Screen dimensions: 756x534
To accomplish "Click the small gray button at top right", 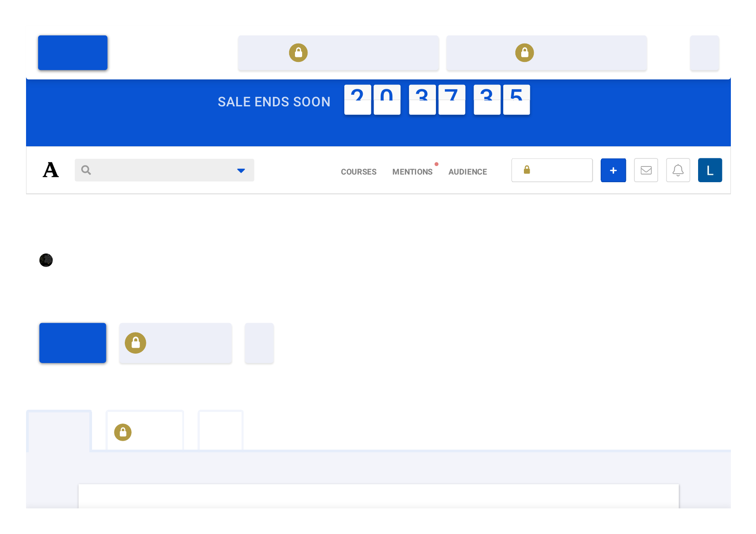I will [x=704, y=53].
